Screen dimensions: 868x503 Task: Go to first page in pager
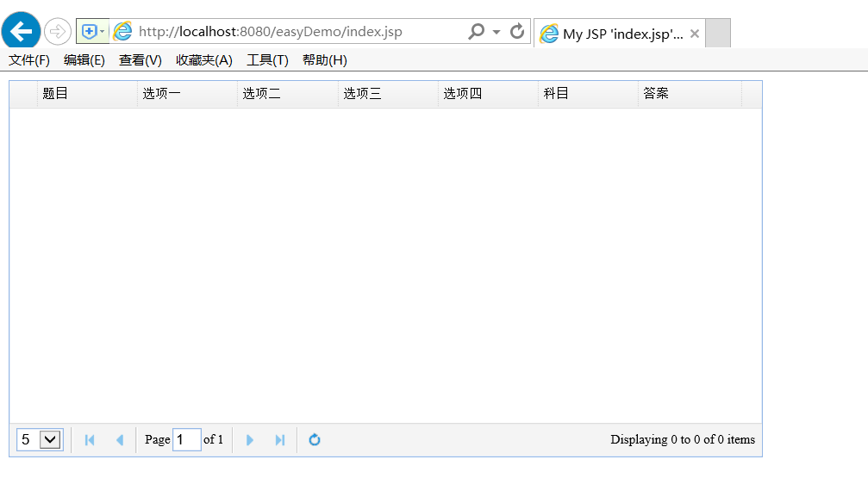click(x=90, y=440)
